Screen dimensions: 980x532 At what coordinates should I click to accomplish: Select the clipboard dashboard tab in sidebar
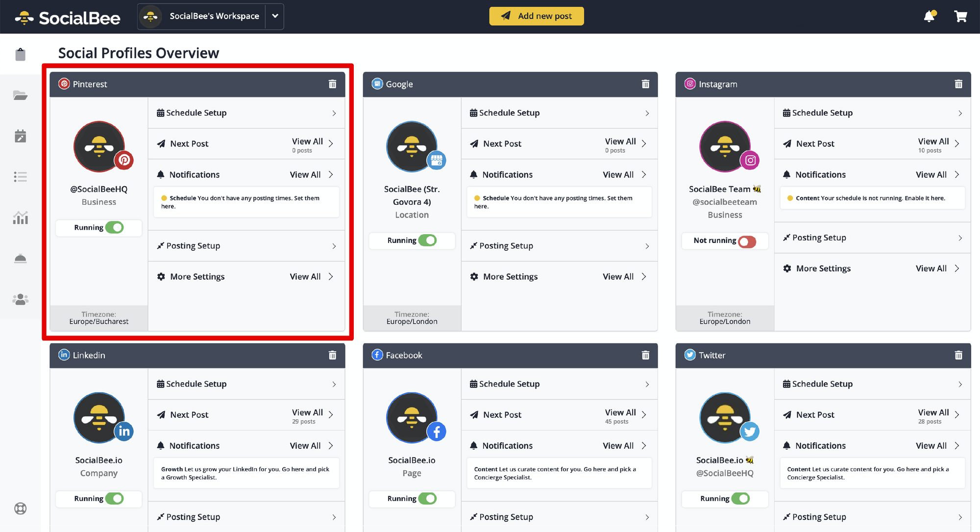tap(20, 54)
